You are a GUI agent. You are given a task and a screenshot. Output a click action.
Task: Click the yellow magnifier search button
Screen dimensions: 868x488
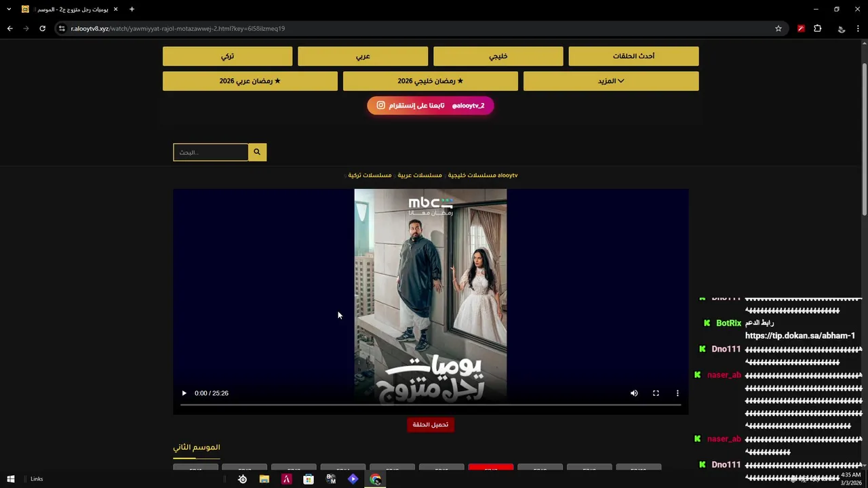(257, 152)
